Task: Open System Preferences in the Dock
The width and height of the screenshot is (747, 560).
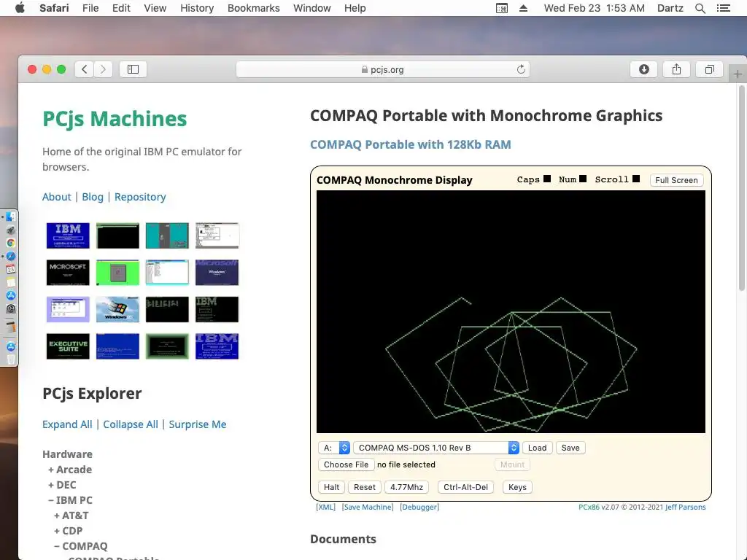Action: click(10, 308)
